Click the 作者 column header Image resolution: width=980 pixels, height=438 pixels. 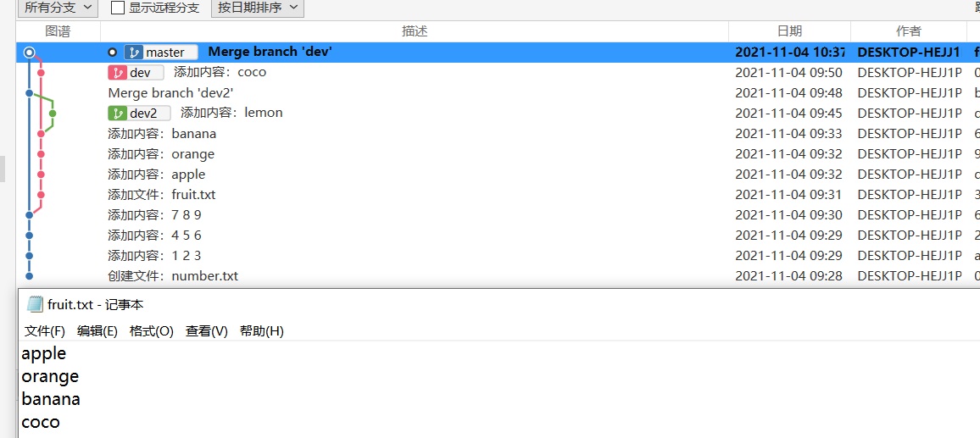coord(908,31)
